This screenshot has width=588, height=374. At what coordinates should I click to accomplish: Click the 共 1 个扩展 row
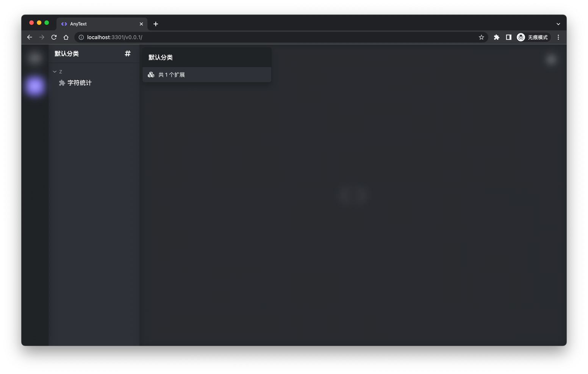pos(207,75)
